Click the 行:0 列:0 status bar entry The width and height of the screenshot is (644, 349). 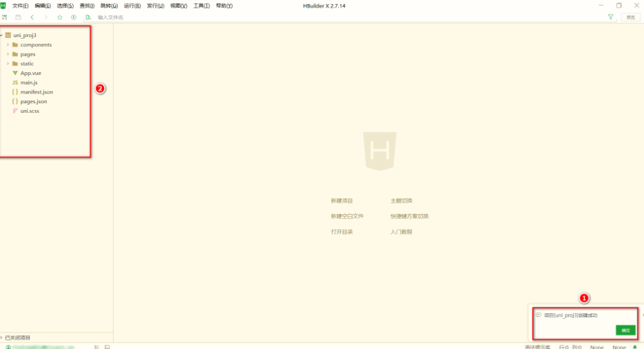(570, 347)
